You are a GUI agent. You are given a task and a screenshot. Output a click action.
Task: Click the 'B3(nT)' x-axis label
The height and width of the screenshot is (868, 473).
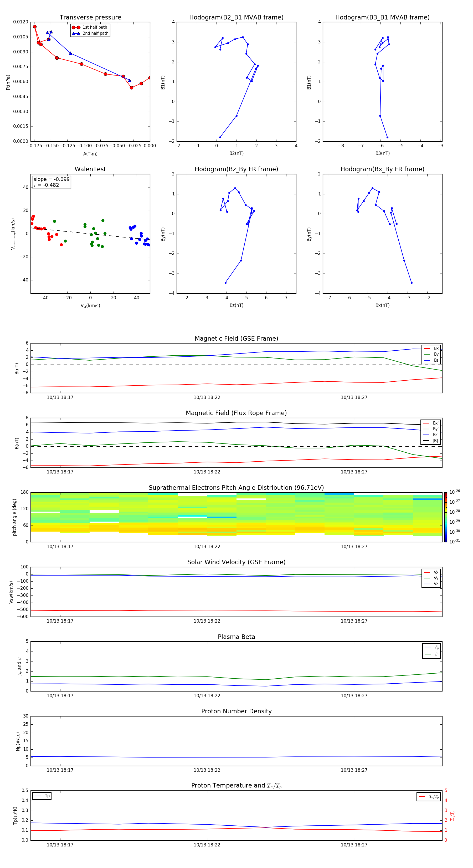click(382, 153)
